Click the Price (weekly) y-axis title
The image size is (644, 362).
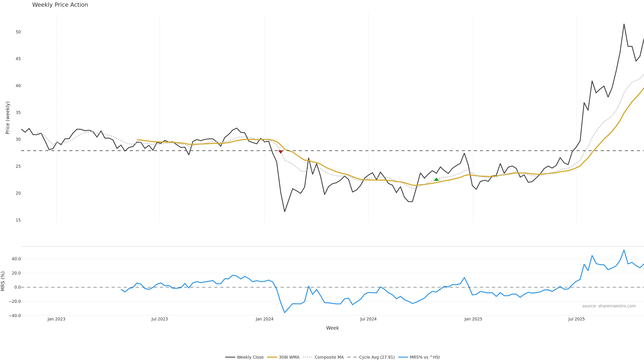pyautogui.click(x=8, y=118)
